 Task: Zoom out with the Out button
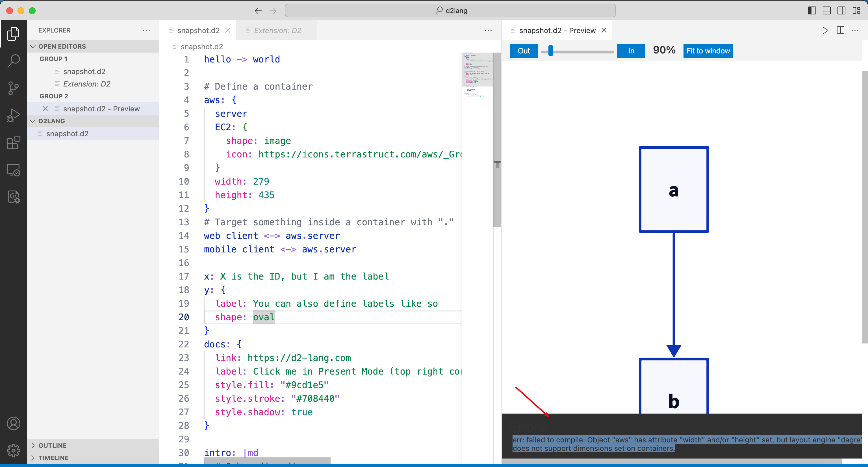[523, 51]
